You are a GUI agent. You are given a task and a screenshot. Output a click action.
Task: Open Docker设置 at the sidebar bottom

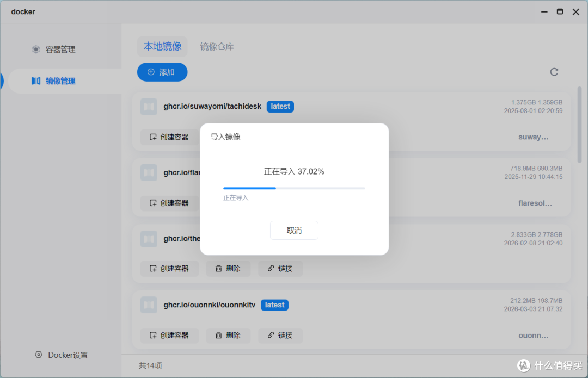(x=61, y=355)
